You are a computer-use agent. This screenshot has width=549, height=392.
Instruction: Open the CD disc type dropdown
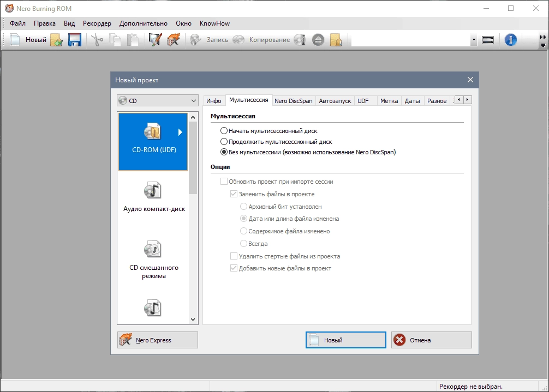157,101
